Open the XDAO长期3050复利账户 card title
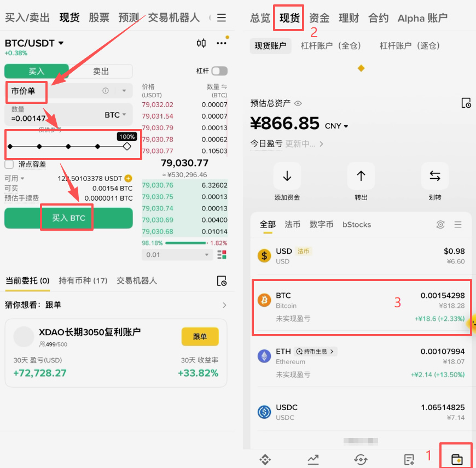 point(90,332)
